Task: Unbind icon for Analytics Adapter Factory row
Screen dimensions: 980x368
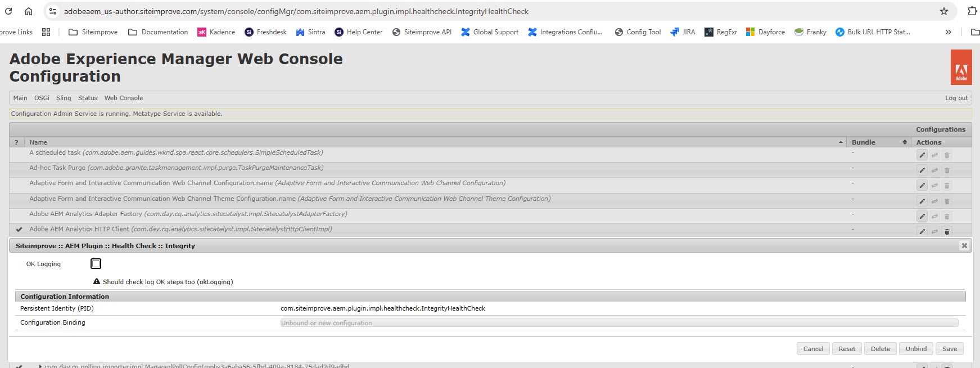Action: pyautogui.click(x=934, y=217)
